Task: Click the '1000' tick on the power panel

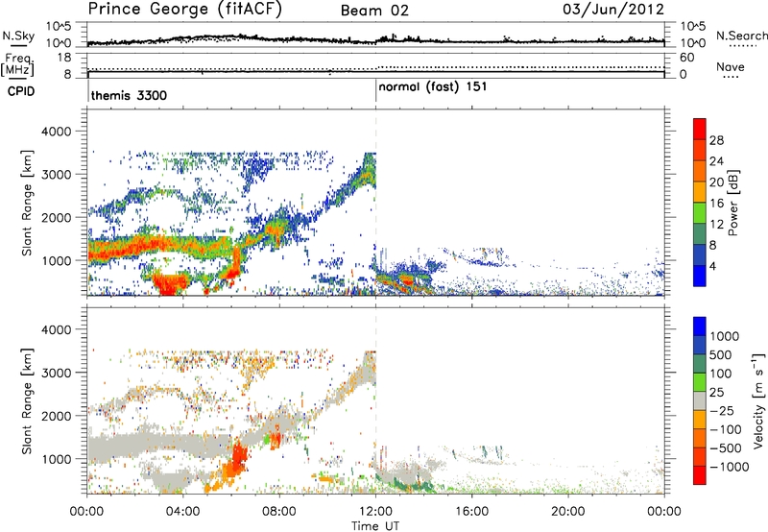Action: pos(57,260)
